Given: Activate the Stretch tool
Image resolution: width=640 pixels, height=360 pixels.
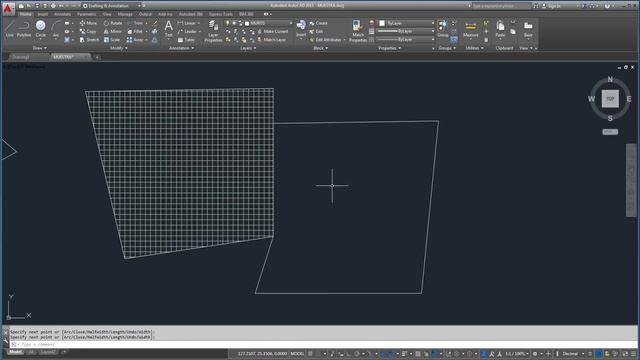Looking at the screenshot, I should 89,40.
